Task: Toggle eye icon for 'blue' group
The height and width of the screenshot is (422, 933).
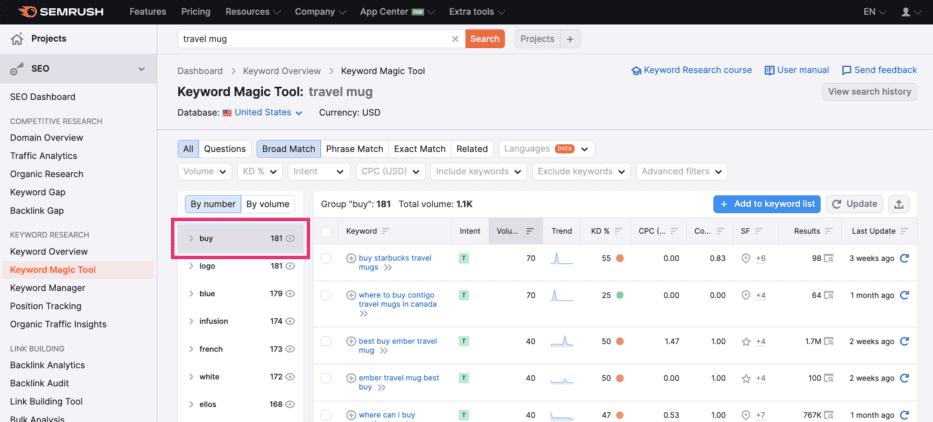Action: click(x=290, y=294)
